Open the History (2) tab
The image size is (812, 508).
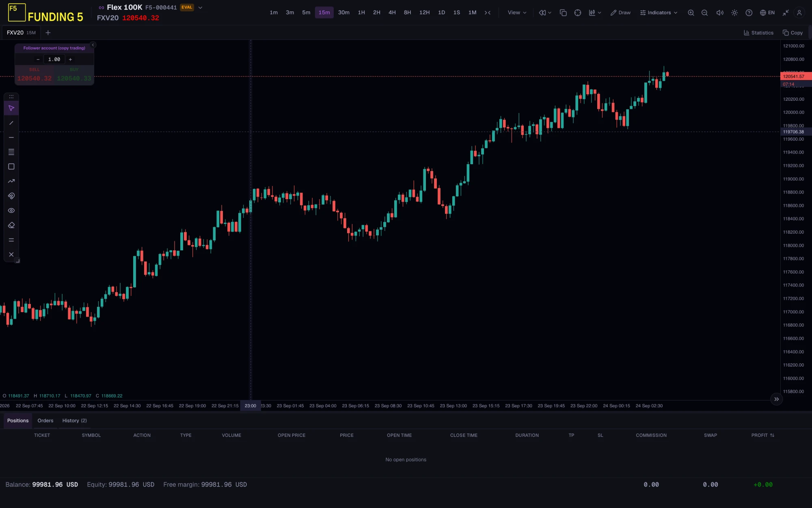click(74, 421)
